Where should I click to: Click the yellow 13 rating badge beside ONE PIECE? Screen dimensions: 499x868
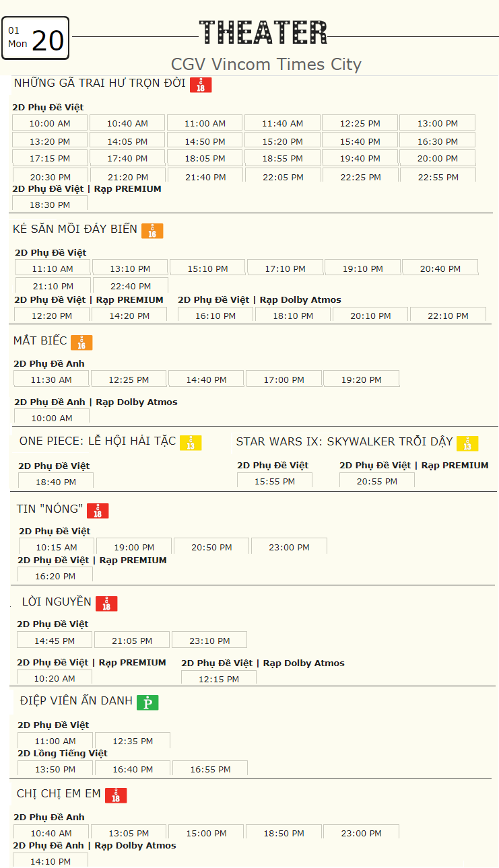[x=191, y=443]
